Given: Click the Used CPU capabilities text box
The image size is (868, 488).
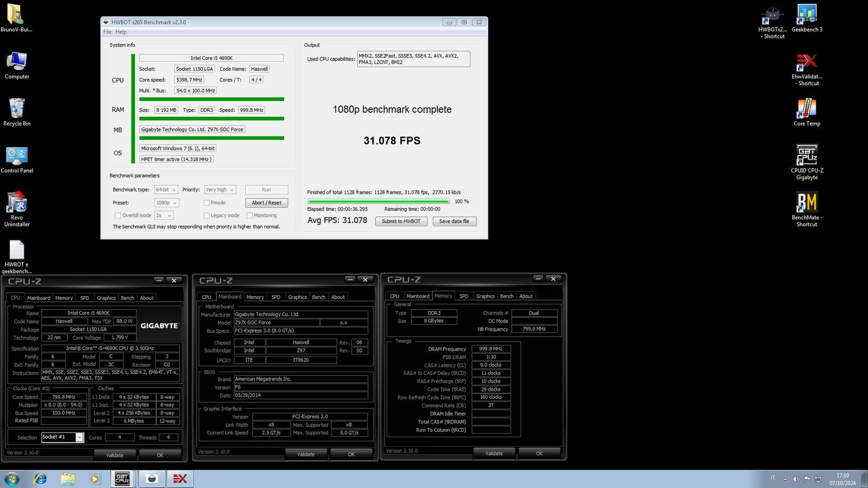Looking at the screenshot, I should pos(414,59).
